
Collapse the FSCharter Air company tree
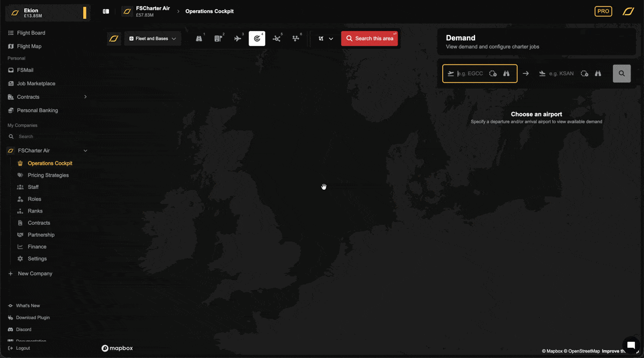point(85,151)
